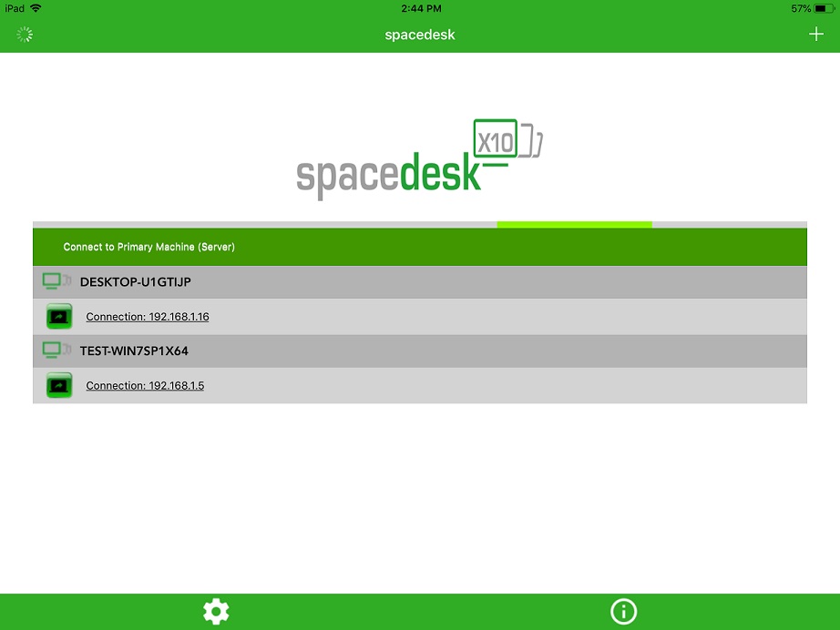Open settings via the gear icon

click(x=216, y=611)
